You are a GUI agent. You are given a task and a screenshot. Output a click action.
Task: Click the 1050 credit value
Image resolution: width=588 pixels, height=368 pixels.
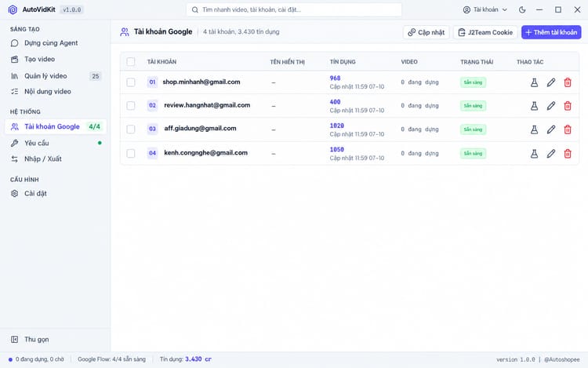click(337, 149)
